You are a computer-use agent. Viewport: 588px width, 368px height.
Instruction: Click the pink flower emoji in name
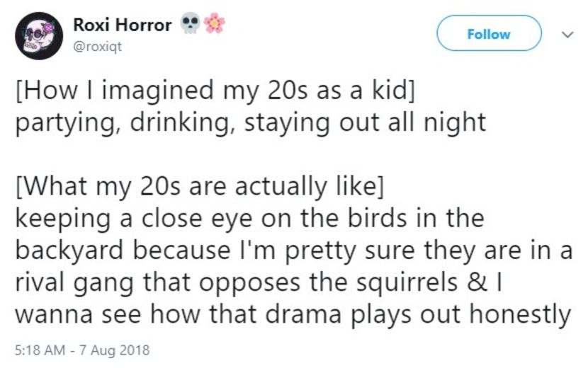pos(214,25)
